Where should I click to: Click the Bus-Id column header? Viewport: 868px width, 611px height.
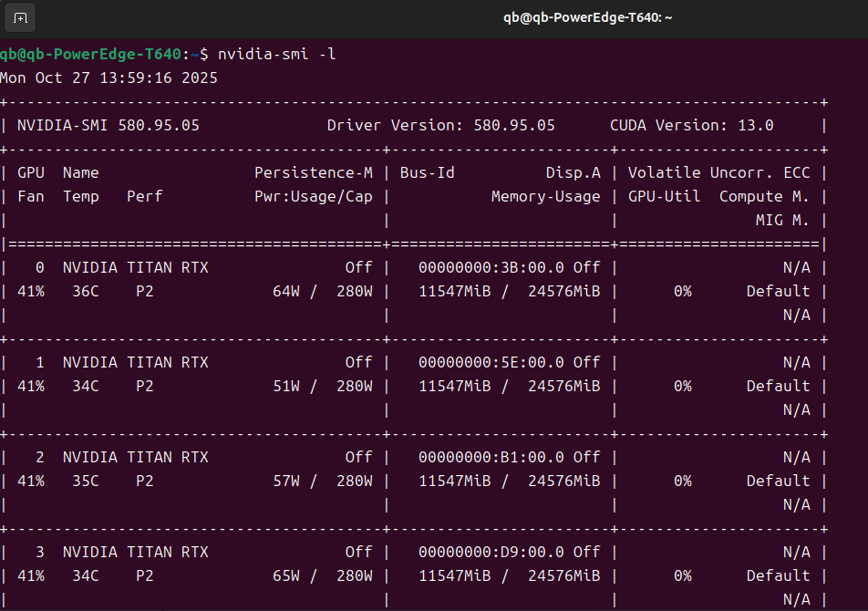coord(428,172)
